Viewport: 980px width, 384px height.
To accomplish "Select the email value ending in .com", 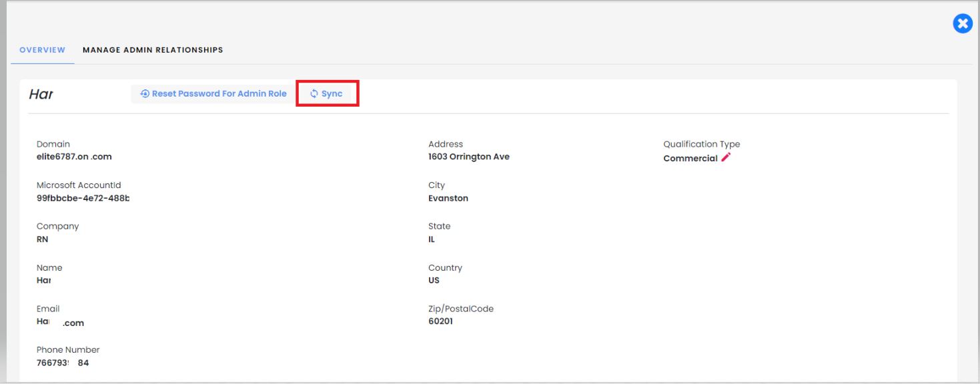I will coord(60,322).
